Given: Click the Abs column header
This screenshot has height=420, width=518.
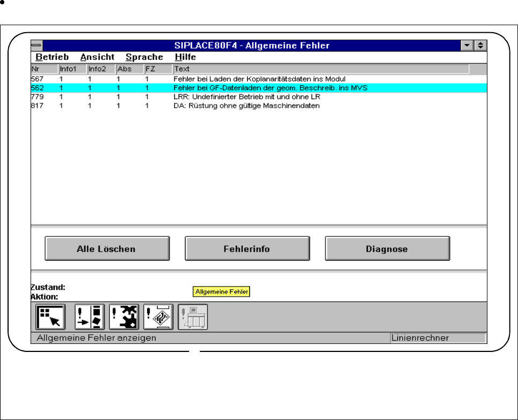Looking at the screenshot, I should 130,69.
